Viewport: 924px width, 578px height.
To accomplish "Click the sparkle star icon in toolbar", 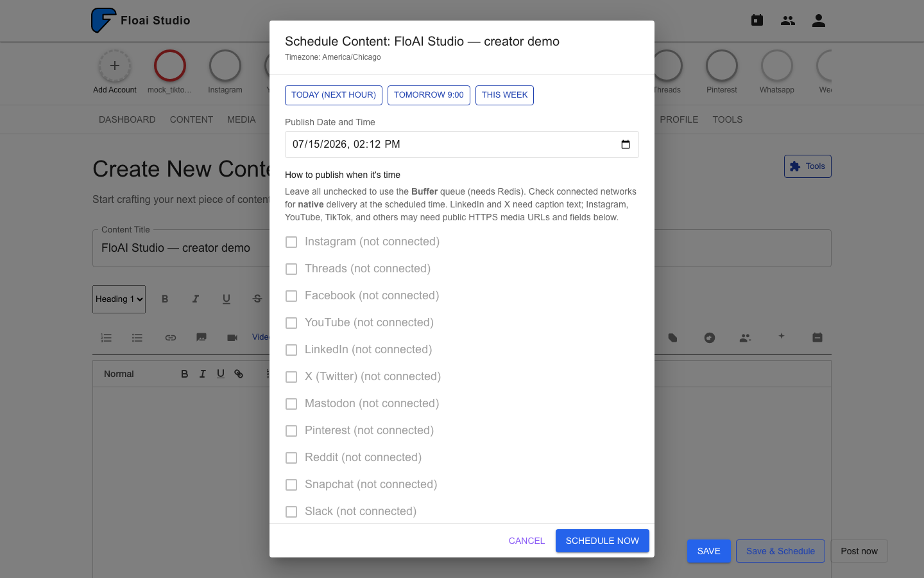I will pyautogui.click(x=782, y=336).
